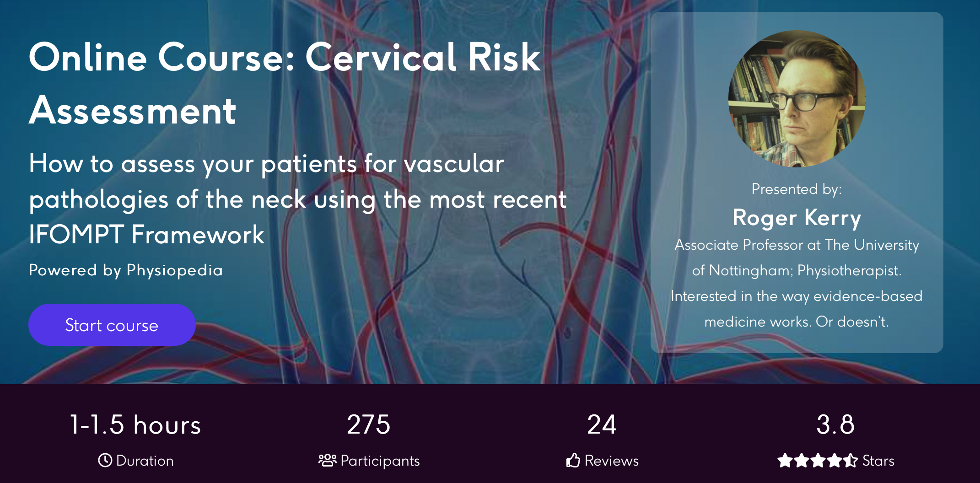Click the third star in the rating
Screen dimensions: 980x483
(x=818, y=460)
